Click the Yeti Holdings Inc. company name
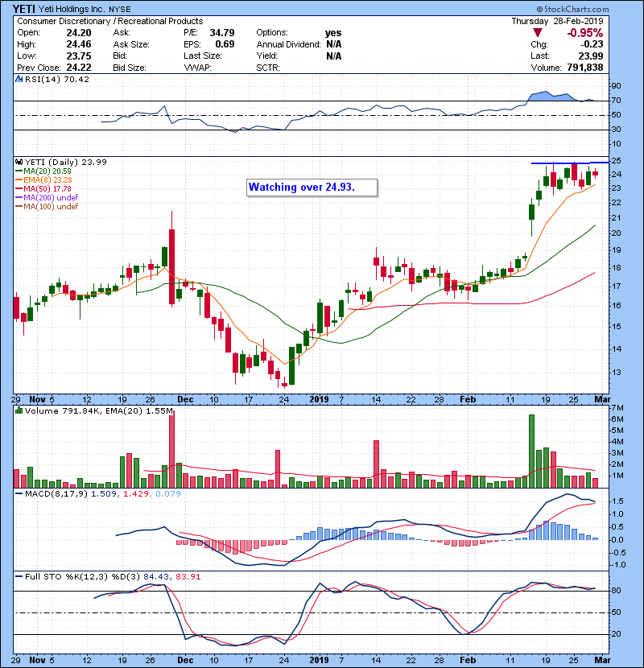Image resolution: width=644 pixels, height=668 pixels. pyautogui.click(x=70, y=9)
